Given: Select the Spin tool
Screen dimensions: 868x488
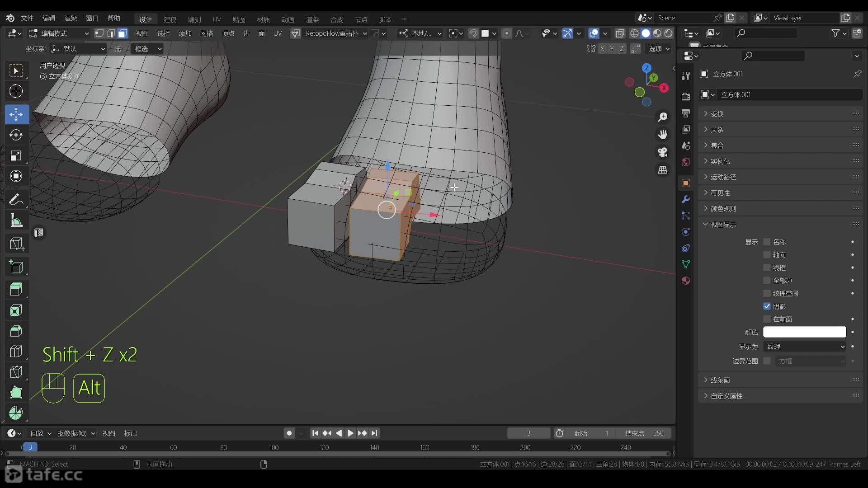Looking at the screenshot, I should 16,413.
